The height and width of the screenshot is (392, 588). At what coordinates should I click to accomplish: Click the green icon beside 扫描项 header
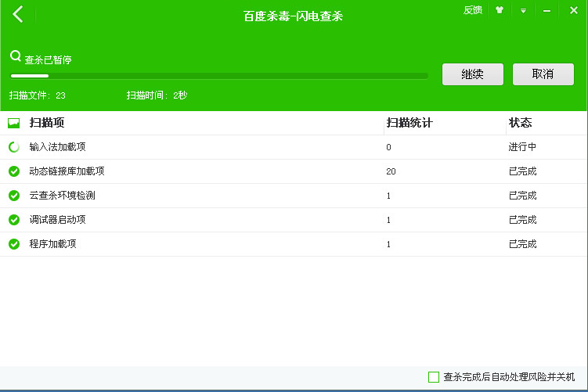tap(14, 123)
